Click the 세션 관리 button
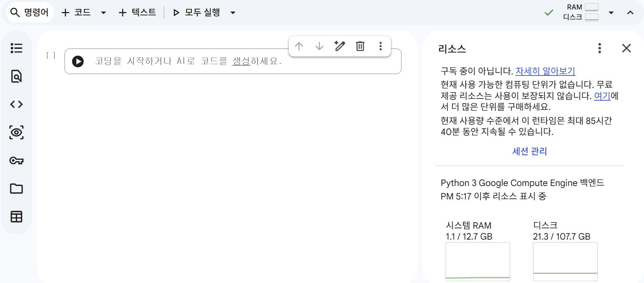Image resolution: width=644 pixels, height=283 pixels. click(x=529, y=151)
